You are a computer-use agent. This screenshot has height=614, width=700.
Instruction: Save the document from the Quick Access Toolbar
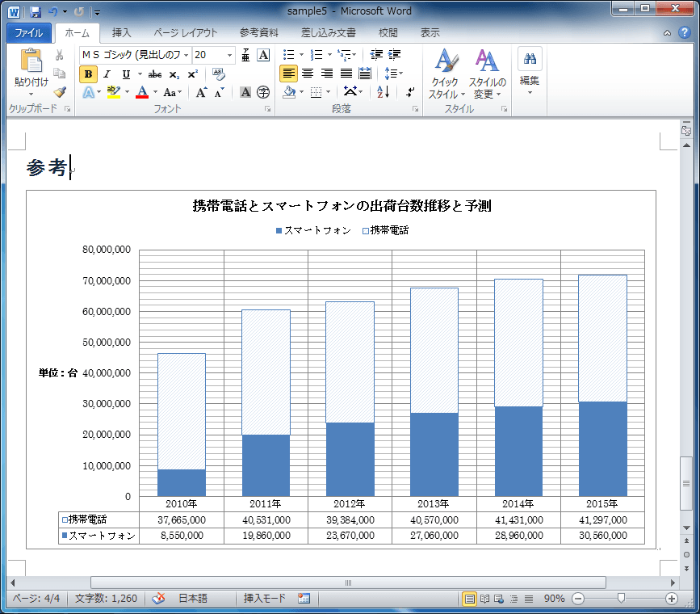(x=35, y=11)
